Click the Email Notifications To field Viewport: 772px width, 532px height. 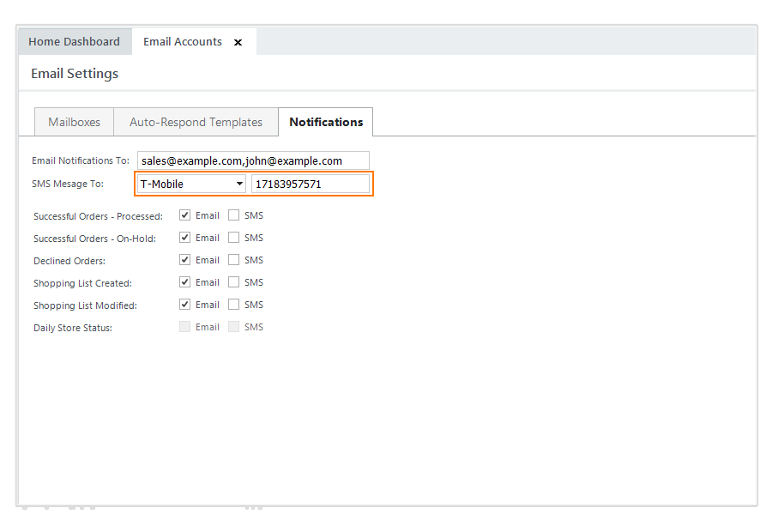(253, 160)
